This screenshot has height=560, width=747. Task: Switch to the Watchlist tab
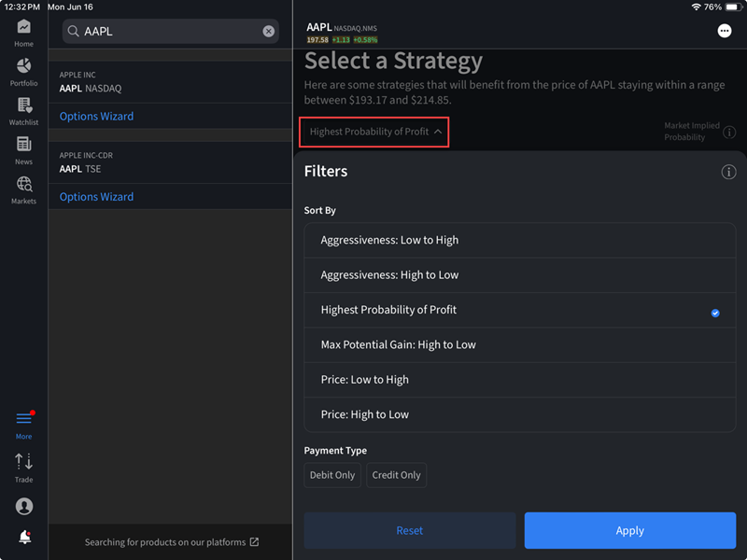tap(23, 112)
